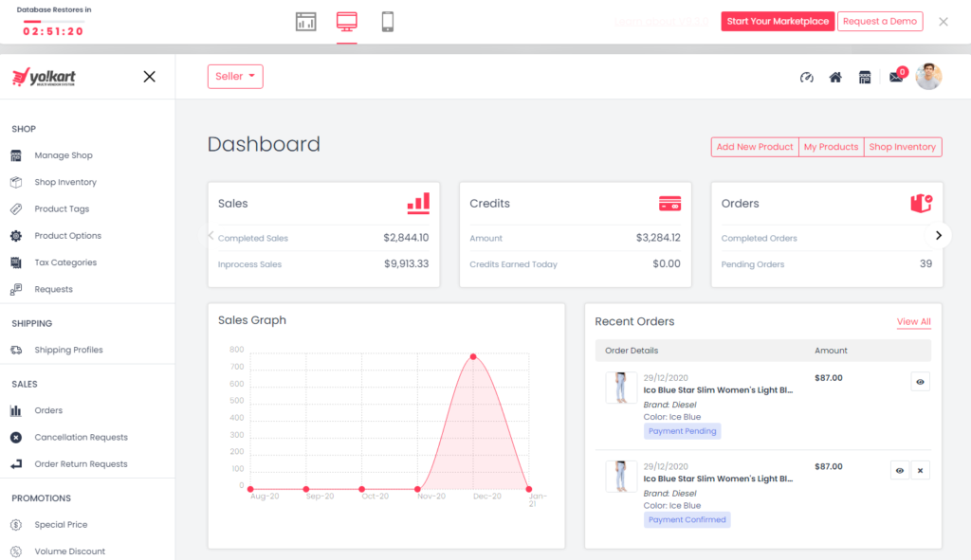Click the Dec-20 peak point on sales graph
This screenshot has width=971, height=560.
473,357
